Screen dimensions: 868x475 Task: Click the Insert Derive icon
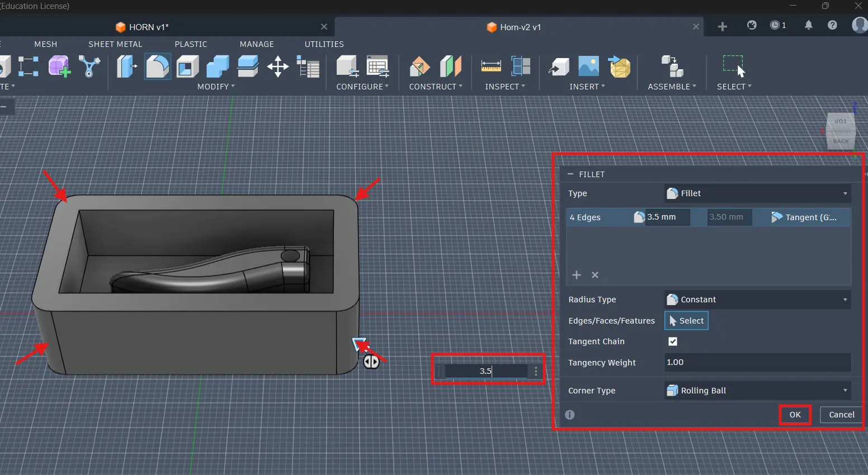(559, 66)
